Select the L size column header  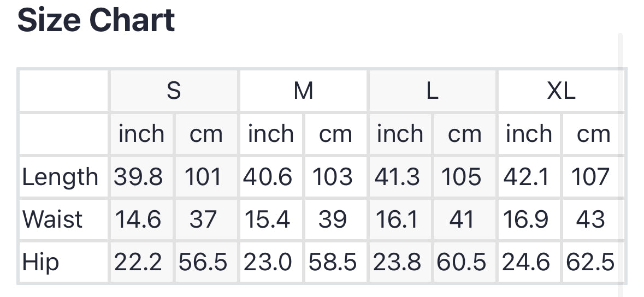pos(432,91)
